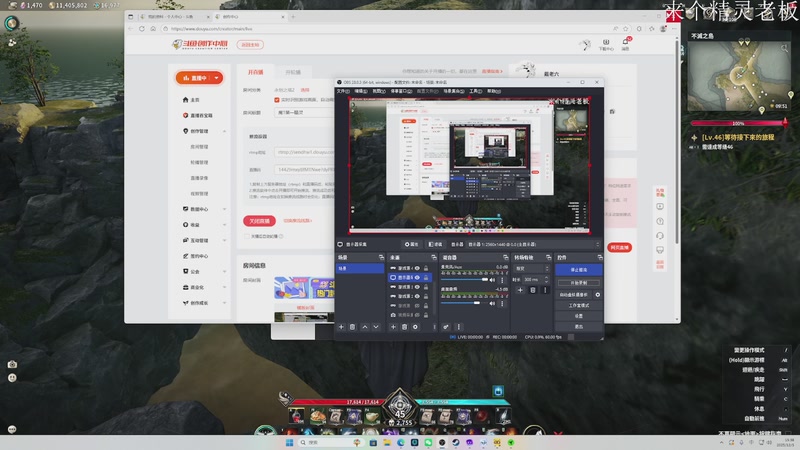Image resolution: width=800 pixels, height=450 pixels.
Task: Toggle visibility of the bottom camera source
Action: click(417, 315)
